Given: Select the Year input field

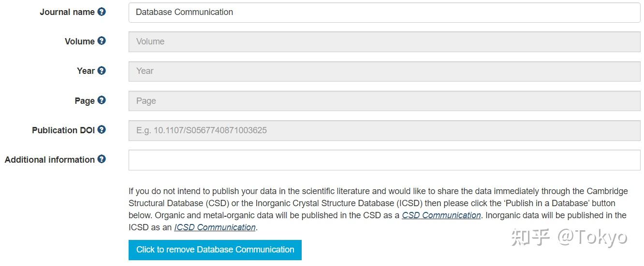Looking at the screenshot, I should 384,71.
